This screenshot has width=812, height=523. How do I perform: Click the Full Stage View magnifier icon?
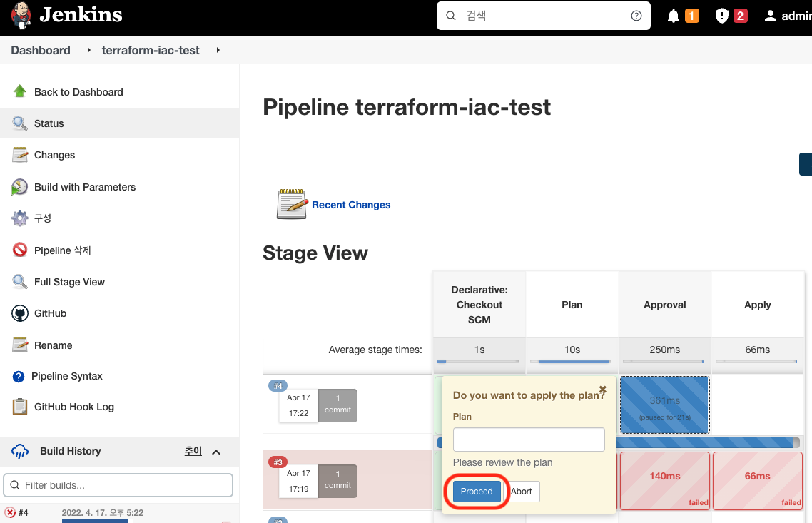20,282
